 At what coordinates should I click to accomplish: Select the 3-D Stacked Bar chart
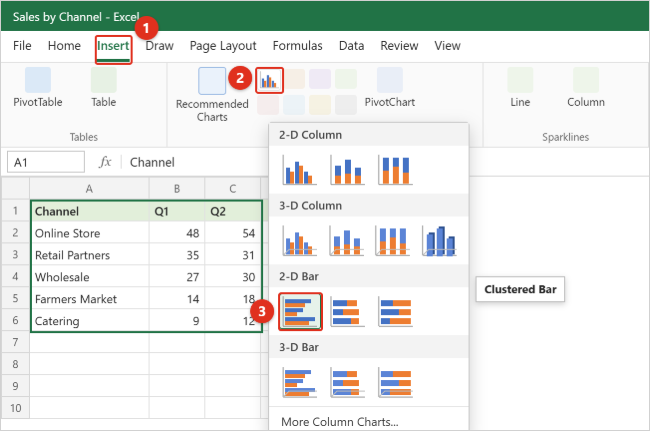click(x=347, y=382)
